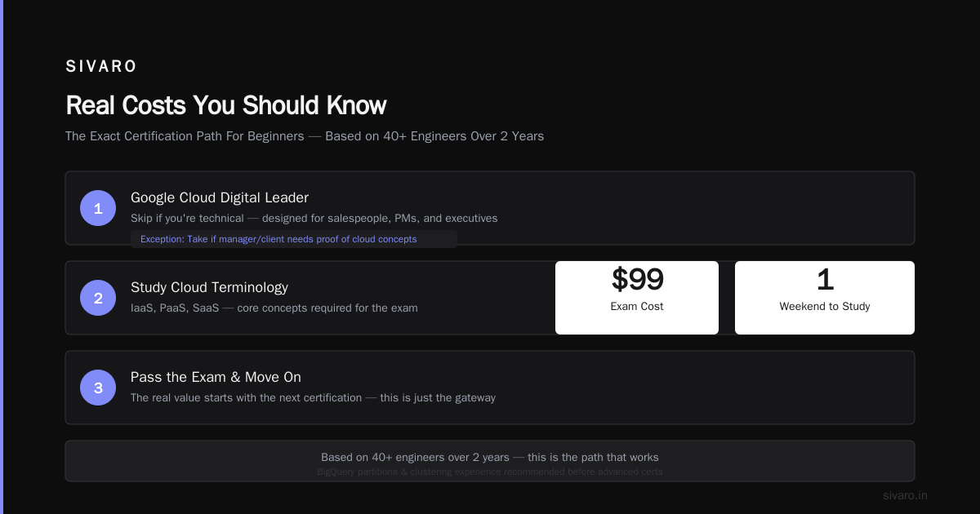Click the SIVARO logo text

coord(101,67)
